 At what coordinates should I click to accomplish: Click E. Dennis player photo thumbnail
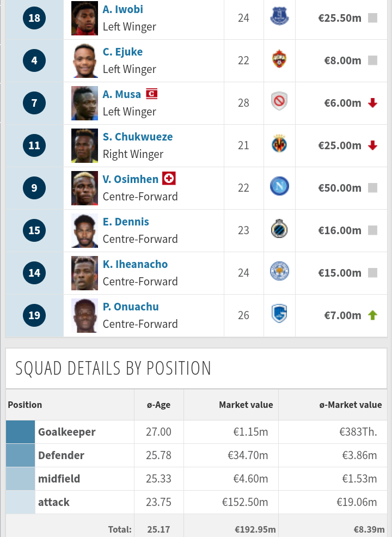84,230
